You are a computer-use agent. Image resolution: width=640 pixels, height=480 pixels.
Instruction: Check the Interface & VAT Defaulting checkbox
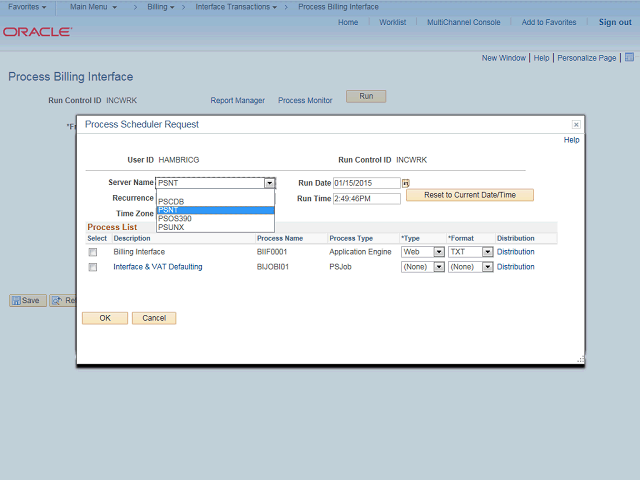pos(93,267)
